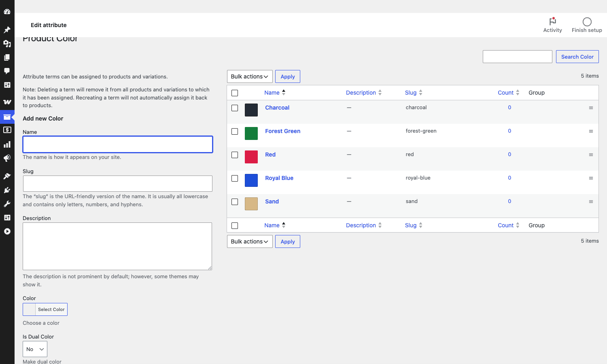607x364 pixels.
Task: Click the sort arrows beside top Name header
Action: [x=284, y=93]
